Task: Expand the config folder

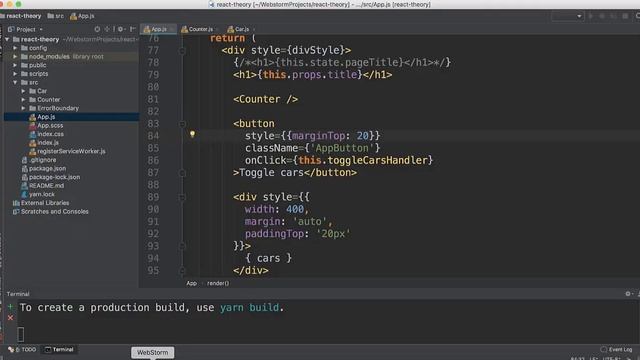Action: pyautogui.click(x=15, y=48)
